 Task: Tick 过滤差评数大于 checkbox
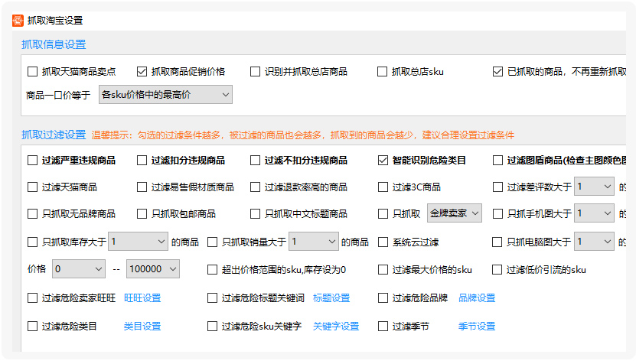[497, 187]
